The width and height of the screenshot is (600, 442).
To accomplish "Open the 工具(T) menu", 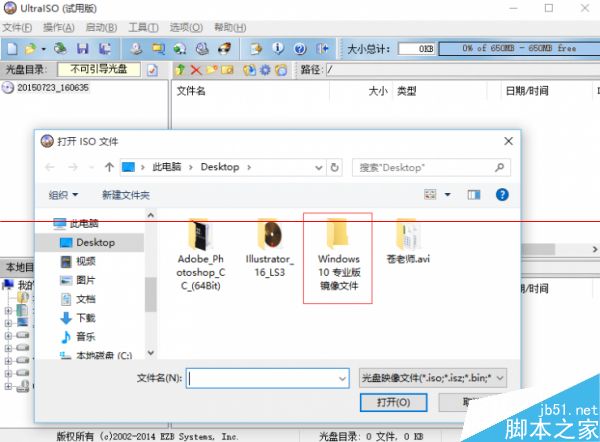I will pos(143,28).
